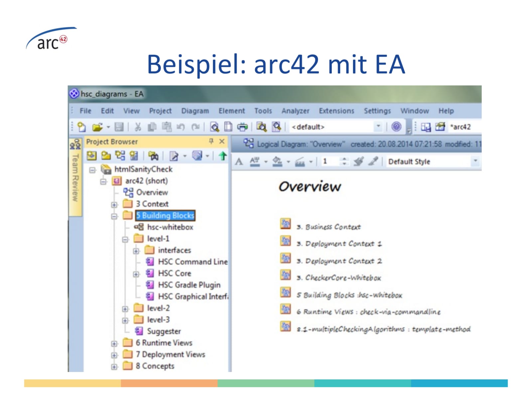Open the Extensions menu

tap(336, 111)
